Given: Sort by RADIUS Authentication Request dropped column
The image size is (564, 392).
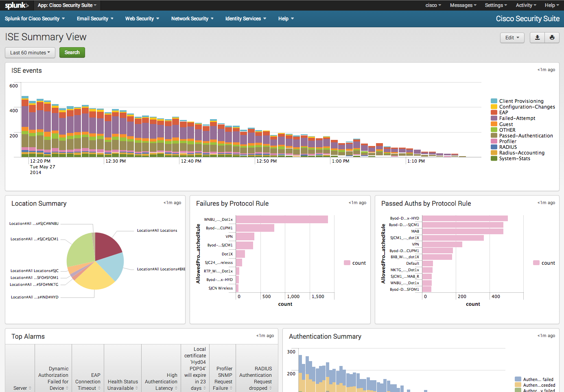Looking at the screenshot, I should [x=256, y=378].
